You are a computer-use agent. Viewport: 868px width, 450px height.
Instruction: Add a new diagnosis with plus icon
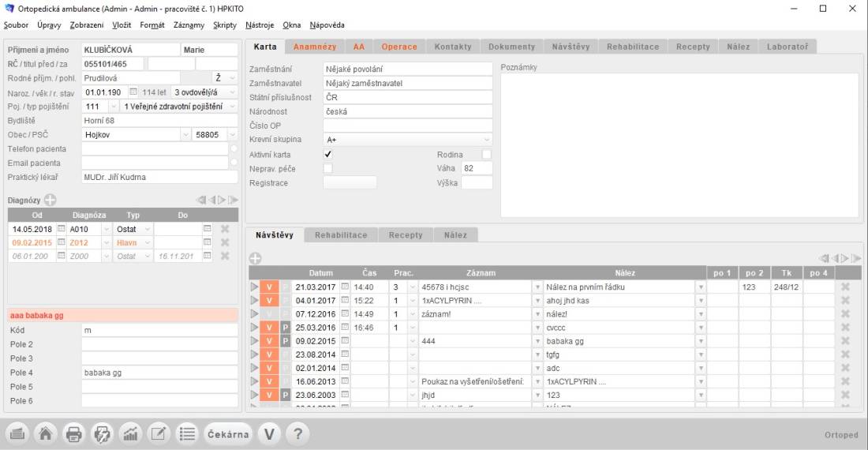(51, 201)
